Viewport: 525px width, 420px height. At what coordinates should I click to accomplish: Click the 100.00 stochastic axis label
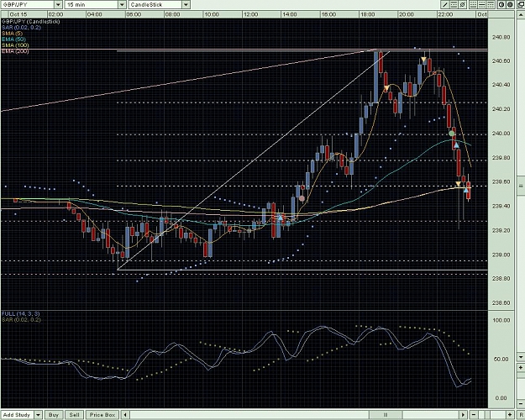pos(501,320)
